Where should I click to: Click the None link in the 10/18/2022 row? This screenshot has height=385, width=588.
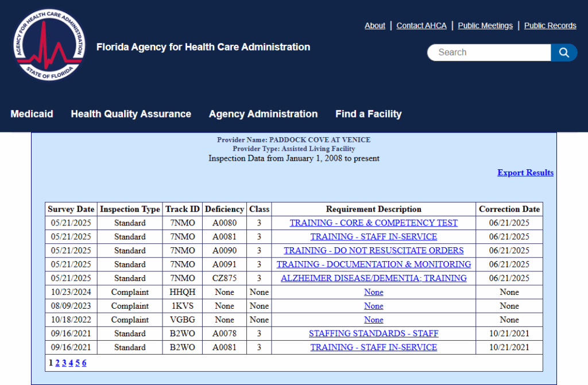373,320
